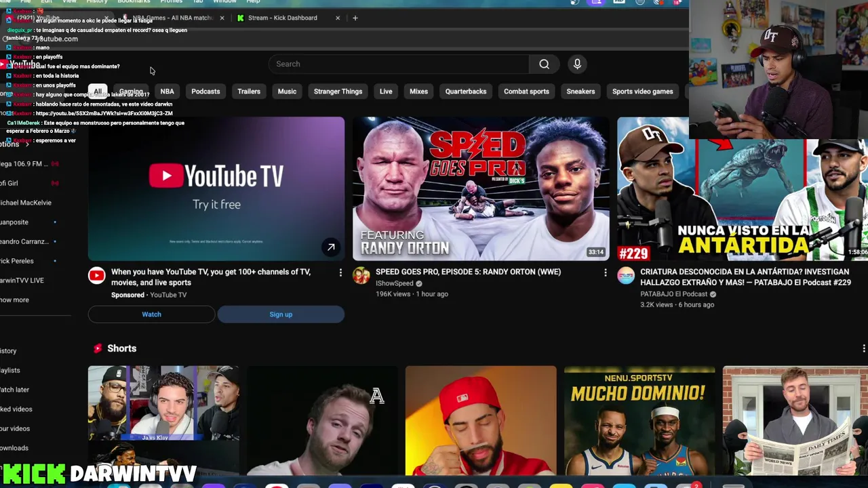Click the Kick favicon on the dashboard tab

240,18
